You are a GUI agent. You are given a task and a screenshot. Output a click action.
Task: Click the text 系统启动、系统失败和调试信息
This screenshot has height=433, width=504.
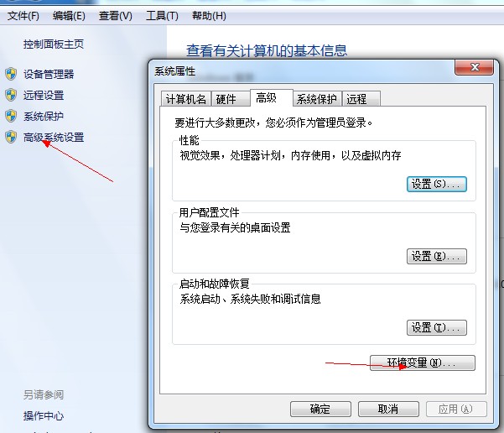250,300
